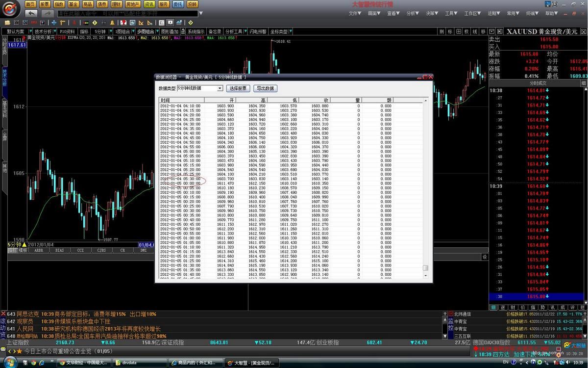Click the 选择股票 button
Screen dimensions: 588x368
[238, 88]
